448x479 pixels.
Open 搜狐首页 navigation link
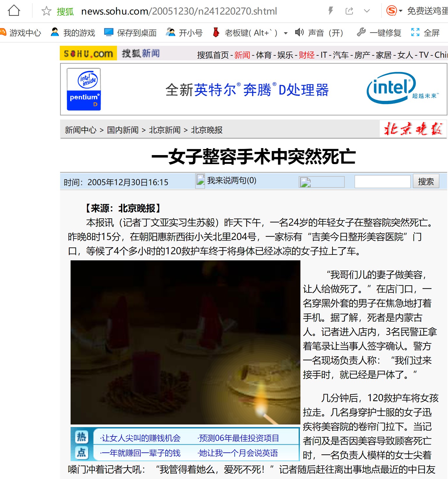point(213,55)
